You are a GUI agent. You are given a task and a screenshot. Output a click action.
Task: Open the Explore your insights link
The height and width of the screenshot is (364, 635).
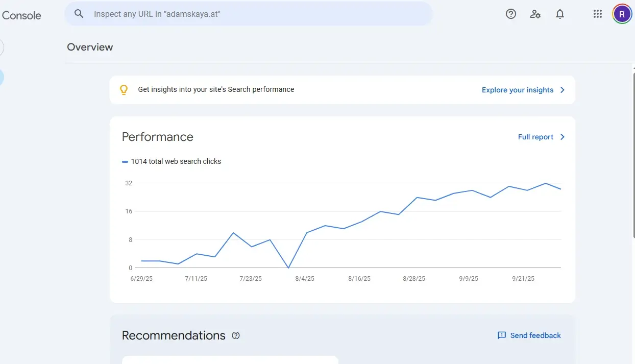[x=517, y=90]
